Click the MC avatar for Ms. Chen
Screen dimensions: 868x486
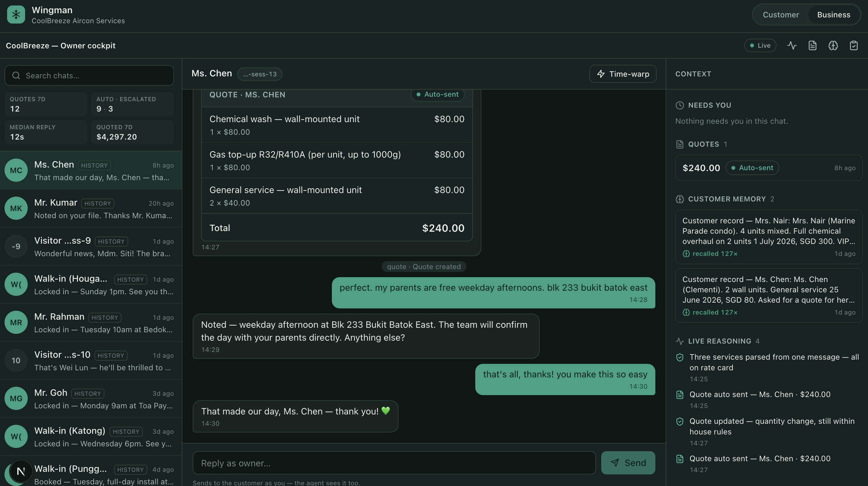[16, 170]
